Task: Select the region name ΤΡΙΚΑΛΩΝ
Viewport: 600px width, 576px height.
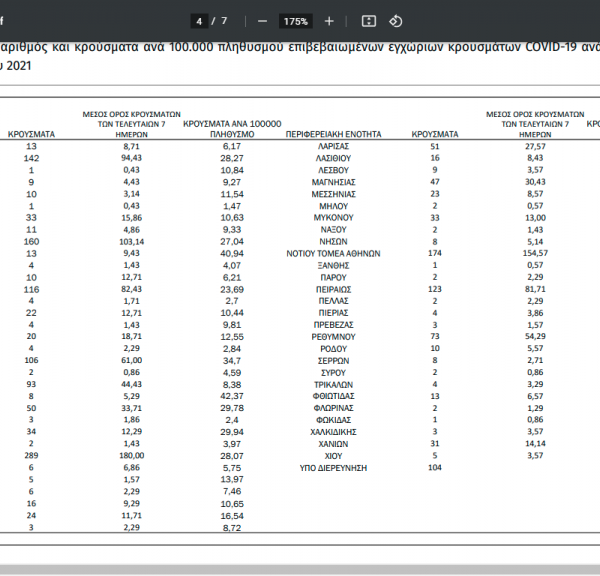Action: pos(333,385)
